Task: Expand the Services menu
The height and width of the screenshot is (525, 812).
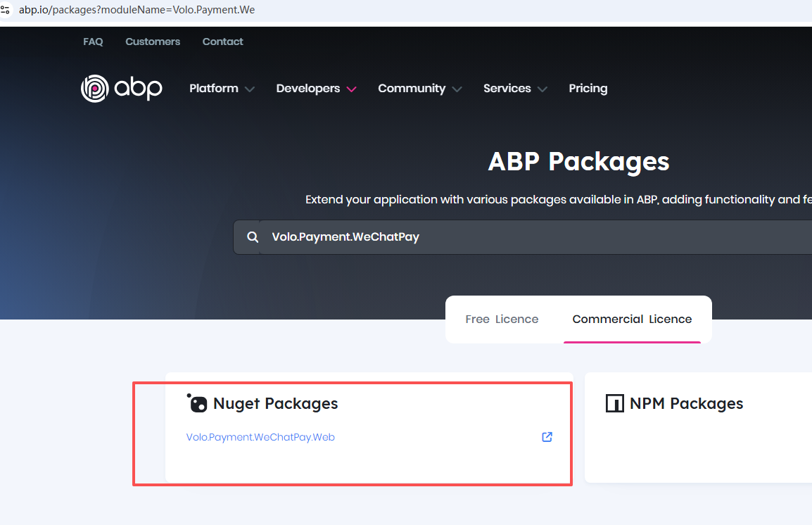Action: click(x=515, y=89)
